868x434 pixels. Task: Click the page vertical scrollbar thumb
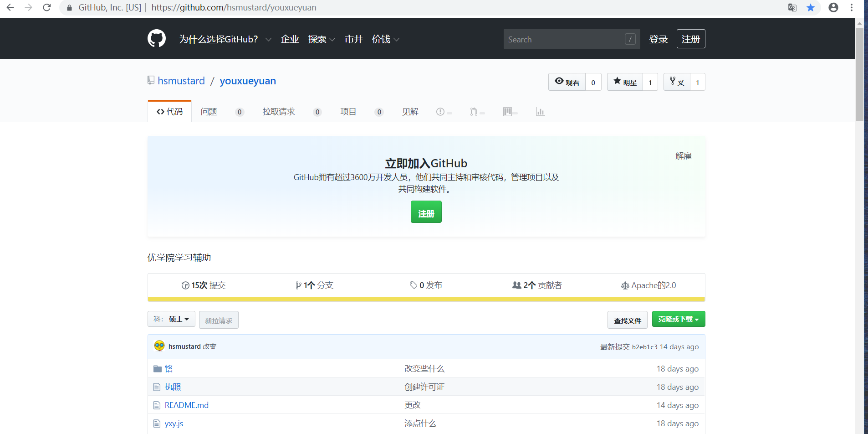click(x=859, y=74)
